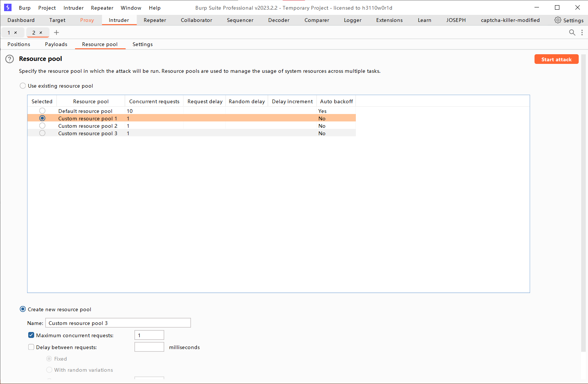Switch to the Decoder tab

pos(279,20)
